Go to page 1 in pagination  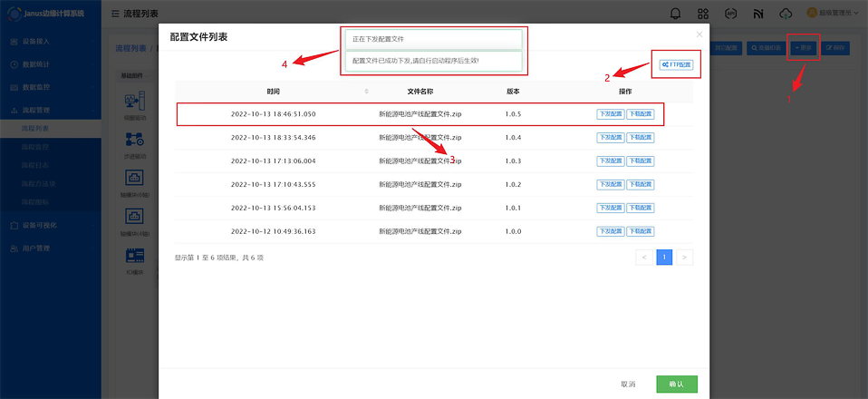coord(664,258)
